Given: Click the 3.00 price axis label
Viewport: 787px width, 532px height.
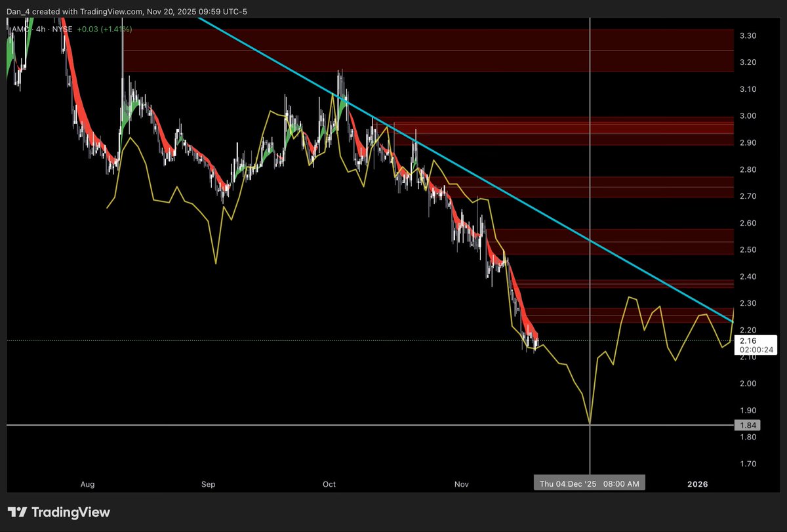Looking at the screenshot, I should tap(748, 116).
